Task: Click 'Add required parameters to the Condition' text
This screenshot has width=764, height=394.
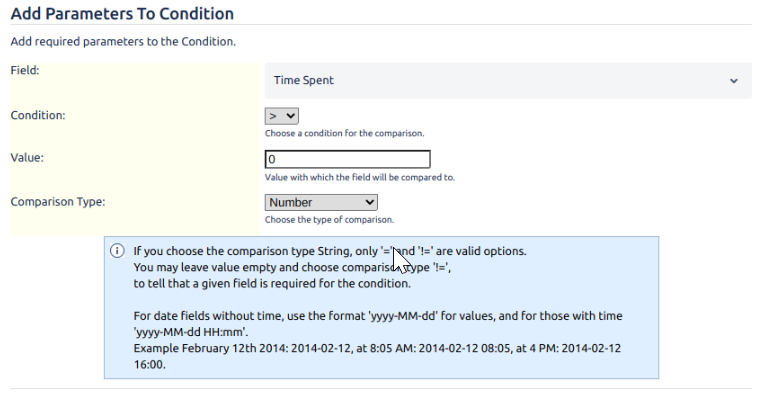Action: [123, 41]
